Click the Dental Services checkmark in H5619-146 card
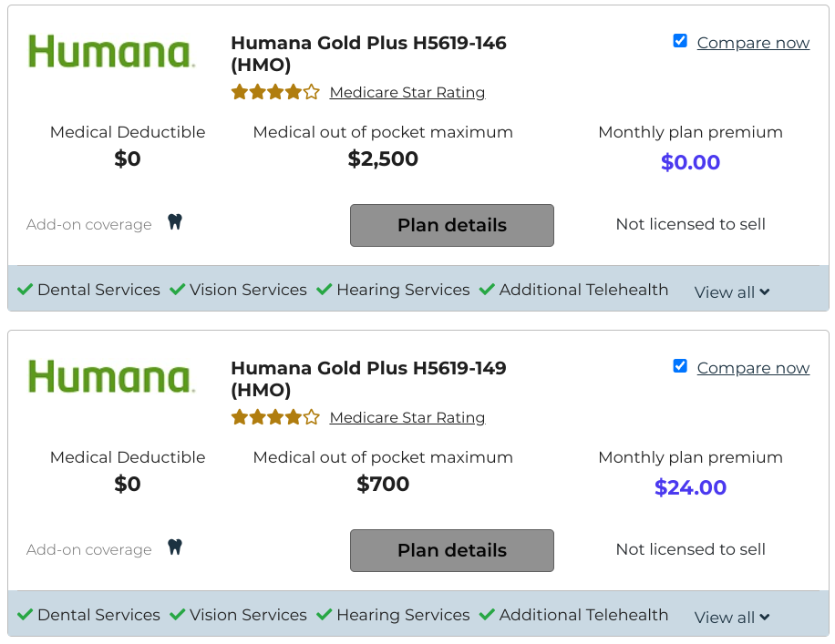This screenshot has width=835, height=644. point(25,290)
